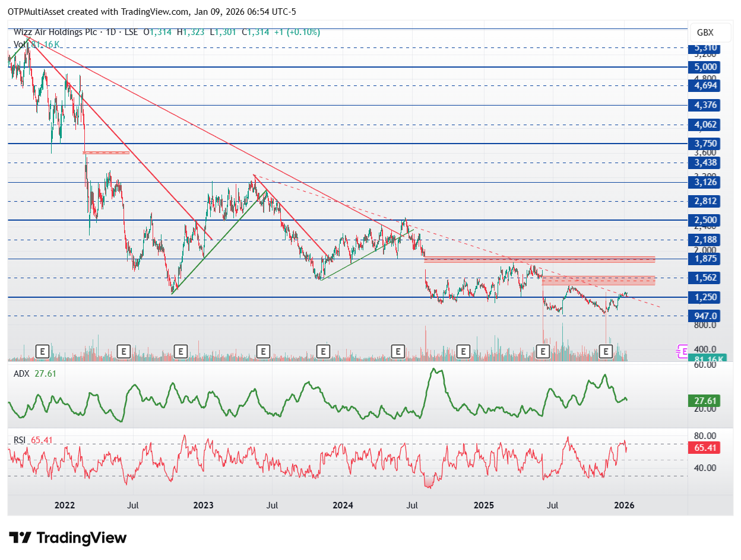Click the 2026 label on time axis
The height and width of the screenshot is (560, 741).
pyautogui.click(x=624, y=505)
